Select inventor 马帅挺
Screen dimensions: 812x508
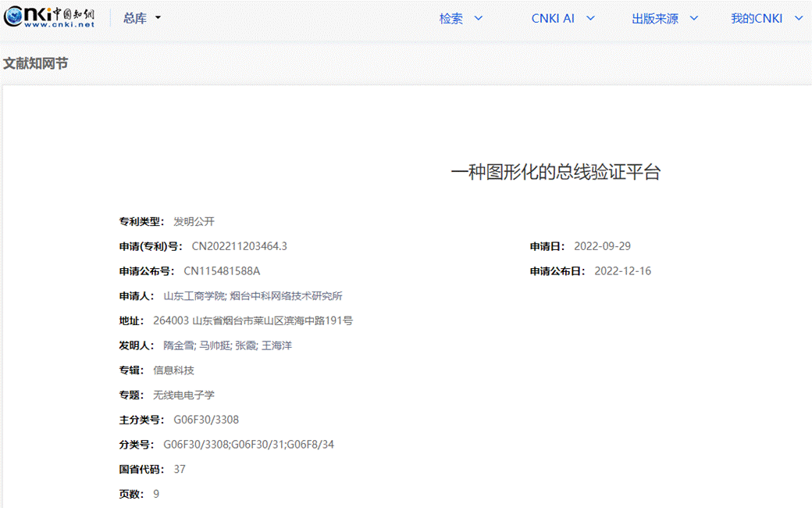[x=215, y=345]
